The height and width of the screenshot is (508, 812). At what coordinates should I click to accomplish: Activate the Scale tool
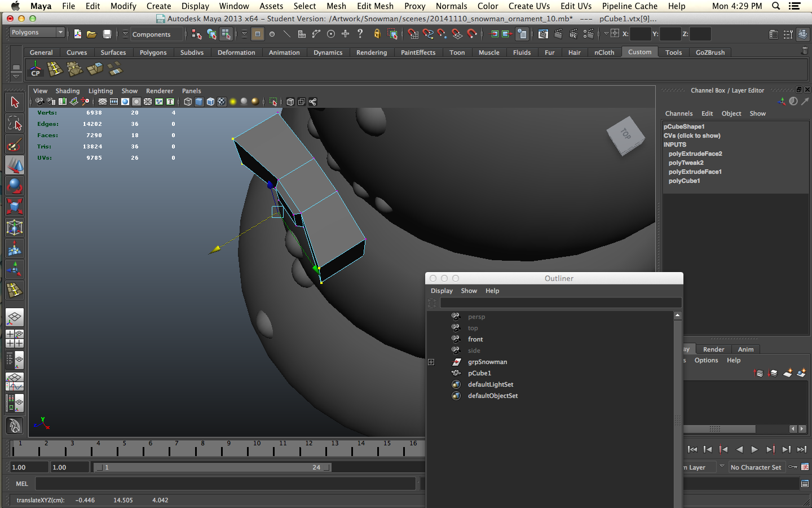click(x=15, y=207)
